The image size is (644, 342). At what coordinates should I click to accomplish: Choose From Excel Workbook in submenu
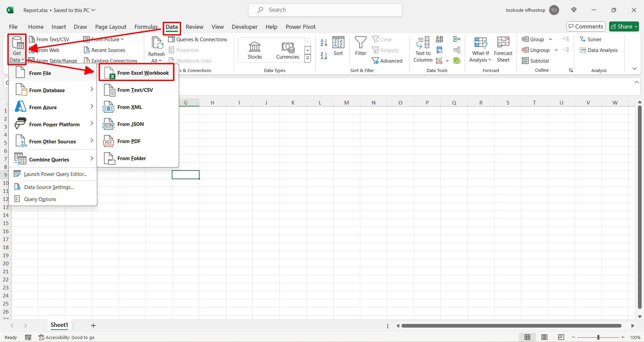tap(137, 73)
